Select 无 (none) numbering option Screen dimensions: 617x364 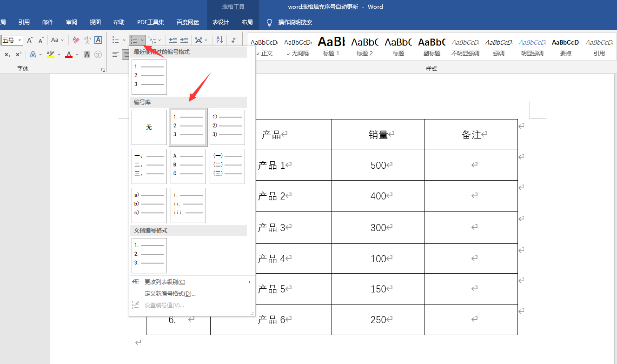[x=149, y=127]
